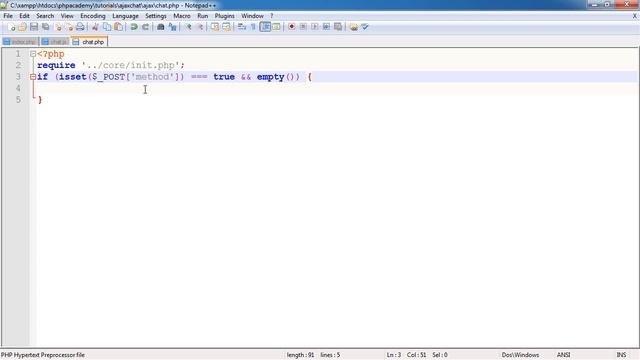This screenshot has height=360, width=640.
Task: Run macro multiple times icon
Action: click(x=326, y=27)
